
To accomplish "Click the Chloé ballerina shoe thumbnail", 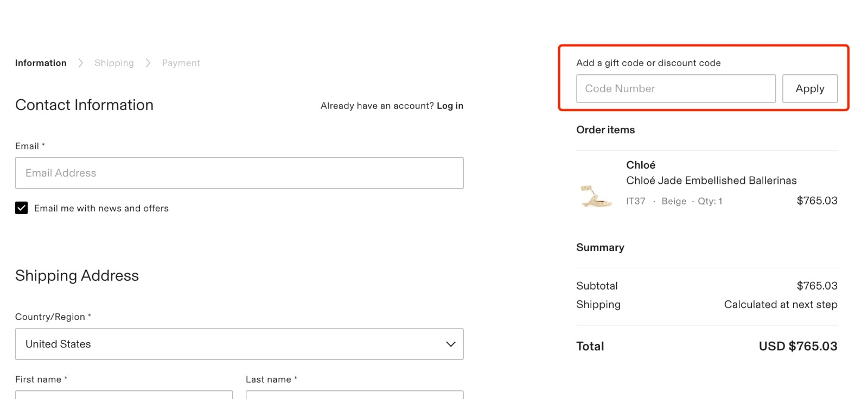I will point(596,194).
